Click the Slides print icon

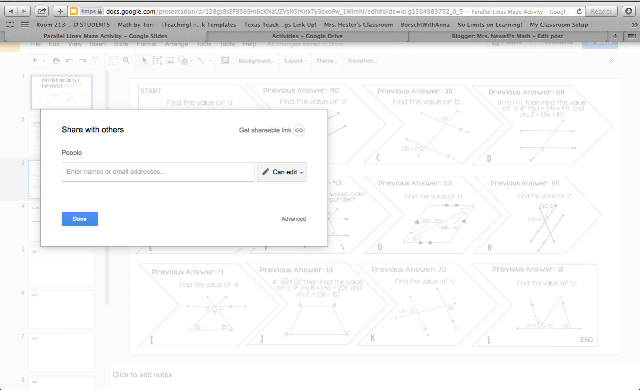coord(56,60)
